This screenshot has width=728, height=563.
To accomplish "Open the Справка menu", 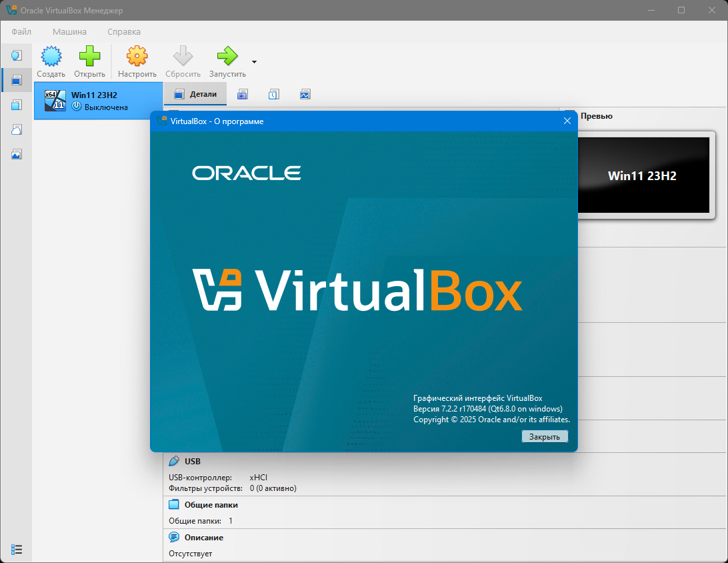I will pyautogui.click(x=124, y=31).
